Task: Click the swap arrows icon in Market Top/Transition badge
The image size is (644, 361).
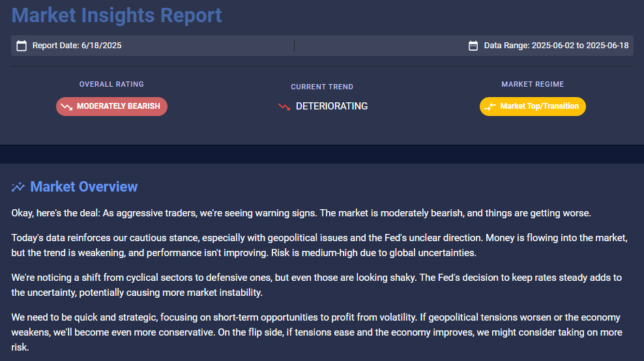Action: 490,106
